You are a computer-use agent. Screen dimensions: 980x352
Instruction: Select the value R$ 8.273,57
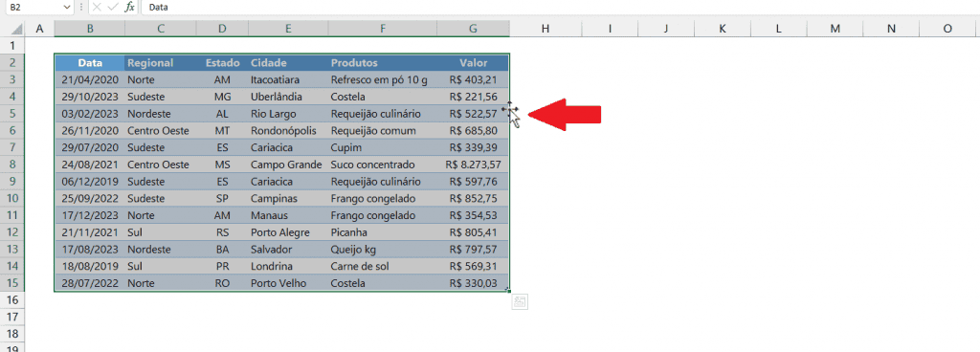point(473,165)
